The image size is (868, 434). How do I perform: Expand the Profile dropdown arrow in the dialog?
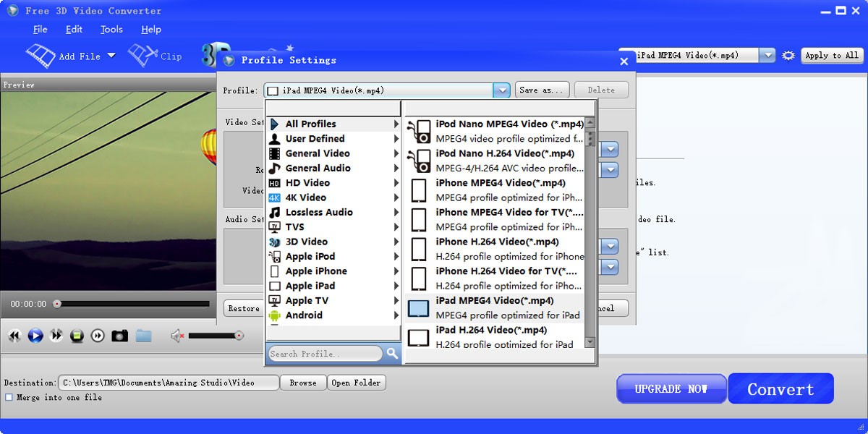point(501,90)
